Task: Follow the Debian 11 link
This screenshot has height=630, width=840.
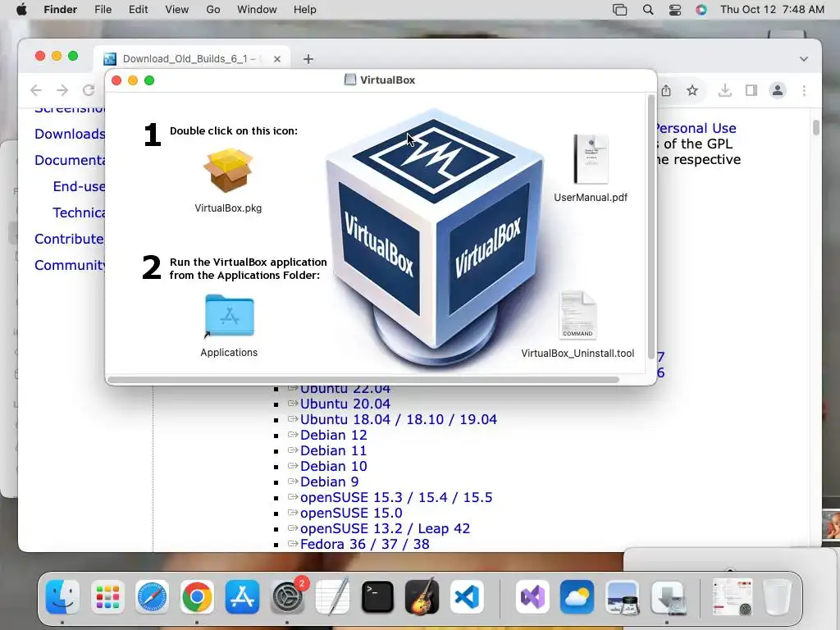Action: pos(333,450)
